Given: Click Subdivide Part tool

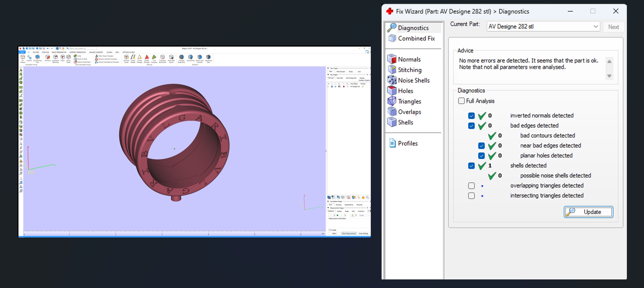Looking at the screenshot, I should point(208,59).
